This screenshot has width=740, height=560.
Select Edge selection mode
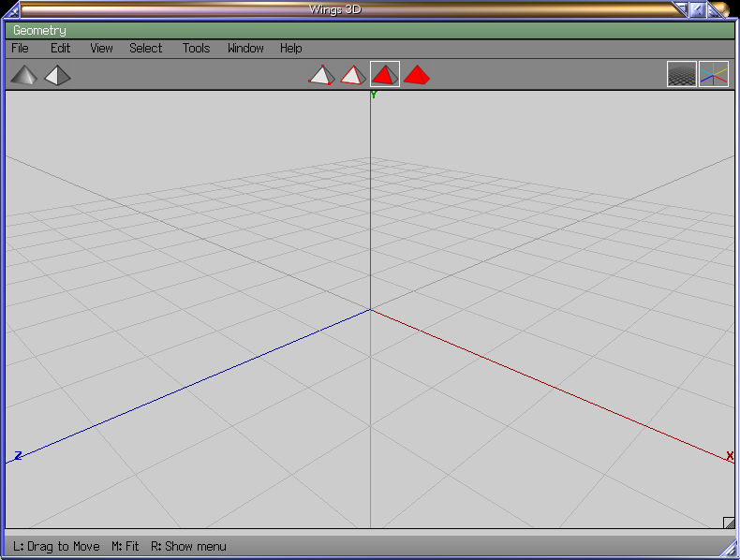pyautogui.click(x=352, y=75)
